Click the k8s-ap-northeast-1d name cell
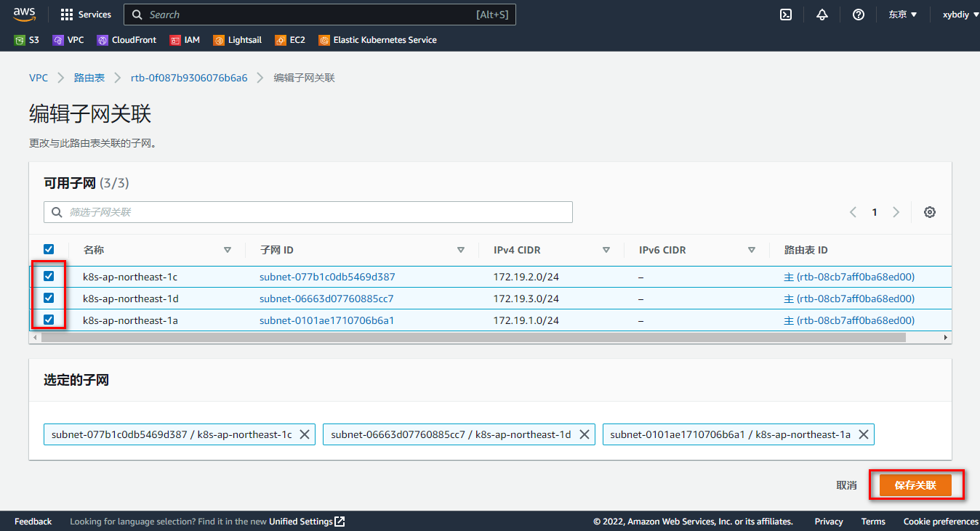 (x=131, y=299)
